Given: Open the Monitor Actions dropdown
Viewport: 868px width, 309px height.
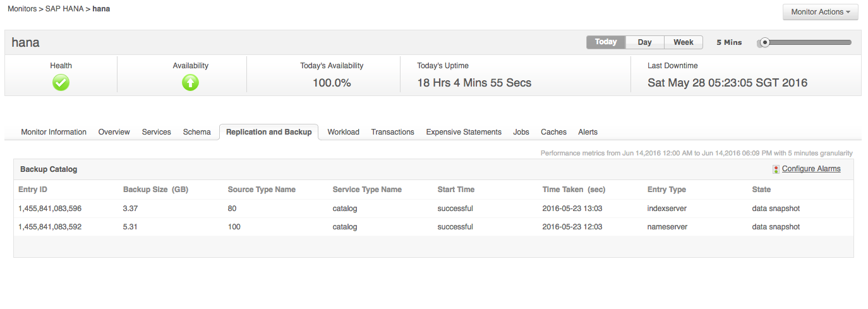Looking at the screenshot, I should point(820,12).
